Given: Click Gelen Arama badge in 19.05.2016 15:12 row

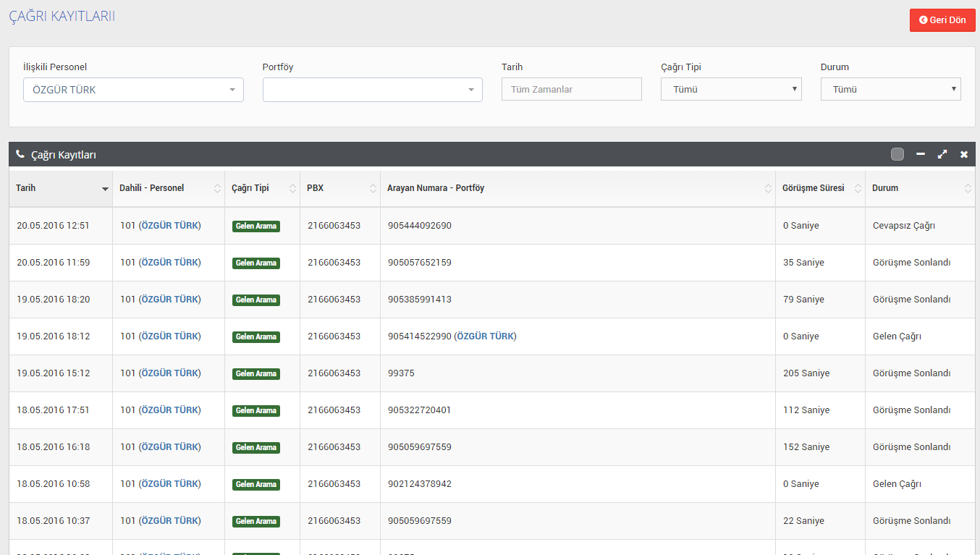Looking at the screenshot, I should tap(256, 374).
